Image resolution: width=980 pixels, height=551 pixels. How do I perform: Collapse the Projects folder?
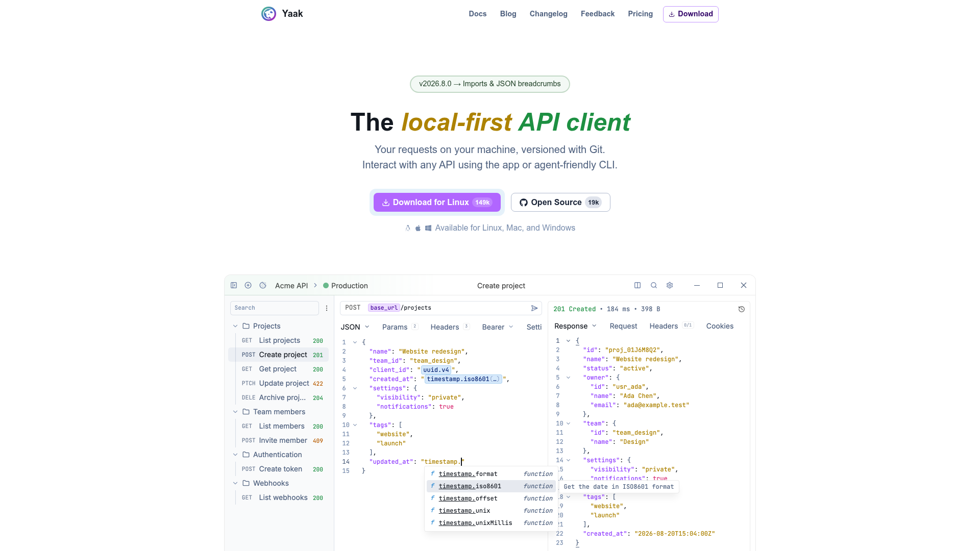click(x=235, y=326)
